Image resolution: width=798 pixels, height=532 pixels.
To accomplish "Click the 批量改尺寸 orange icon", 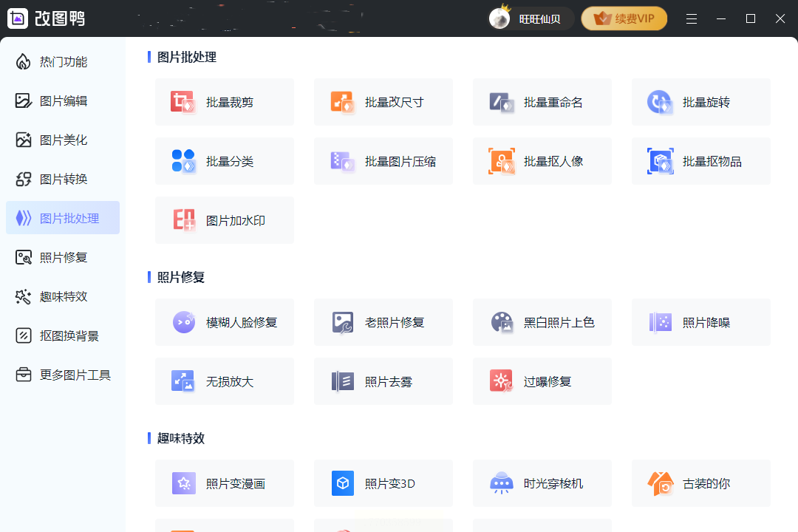I will click(x=343, y=102).
